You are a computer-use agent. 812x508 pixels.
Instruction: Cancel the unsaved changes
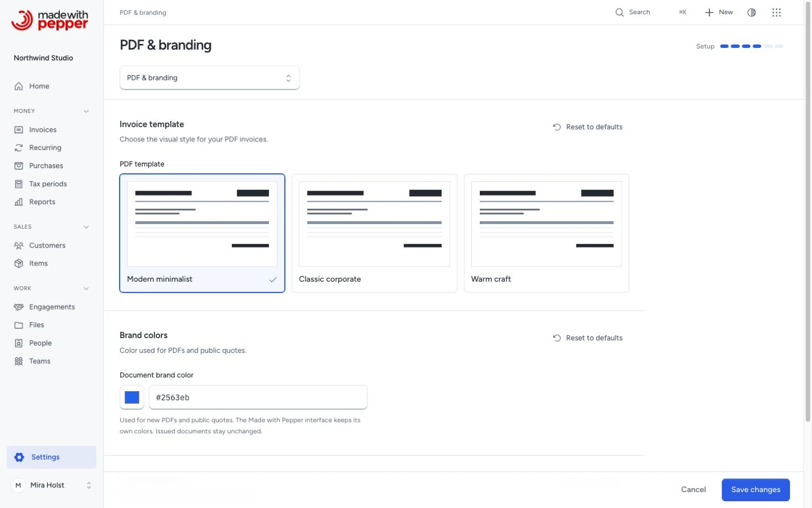coord(693,490)
